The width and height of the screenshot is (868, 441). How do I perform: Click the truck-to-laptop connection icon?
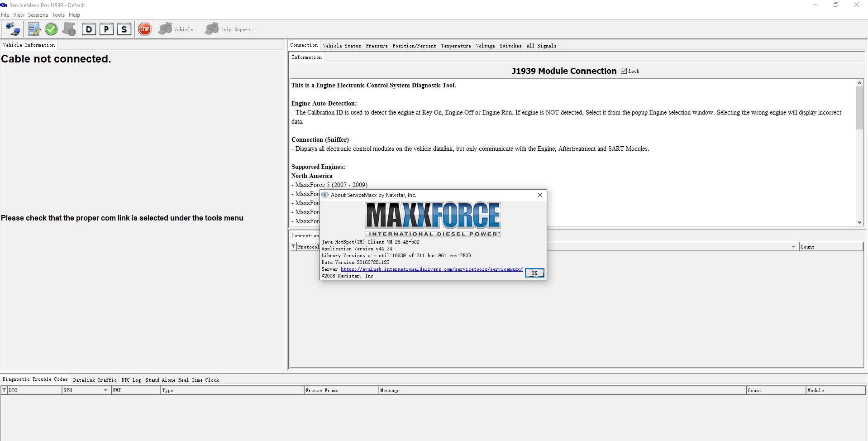tap(13, 29)
